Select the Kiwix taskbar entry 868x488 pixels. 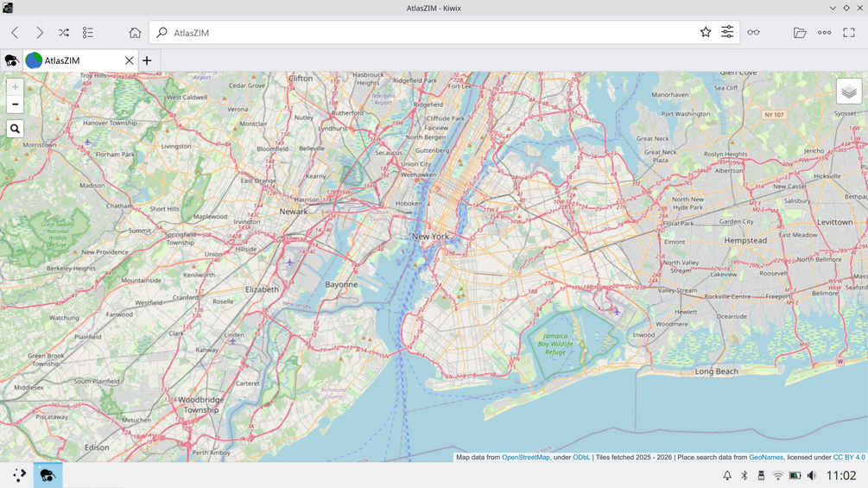(48, 475)
